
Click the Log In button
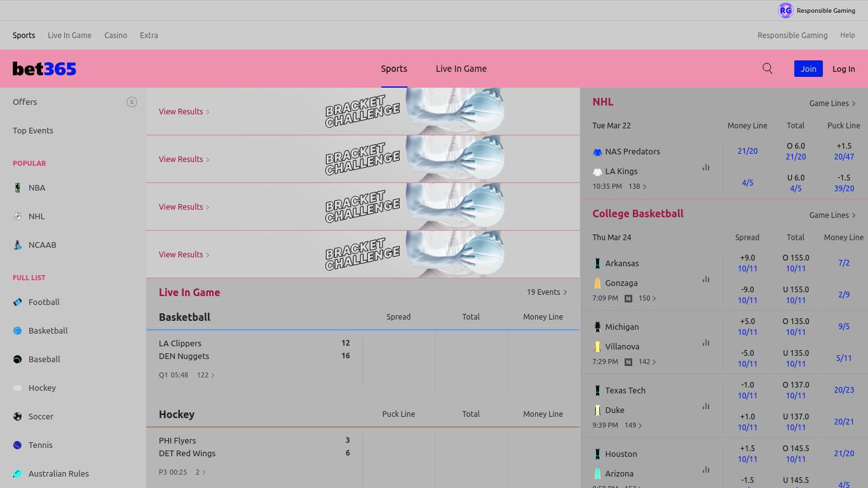click(x=844, y=69)
